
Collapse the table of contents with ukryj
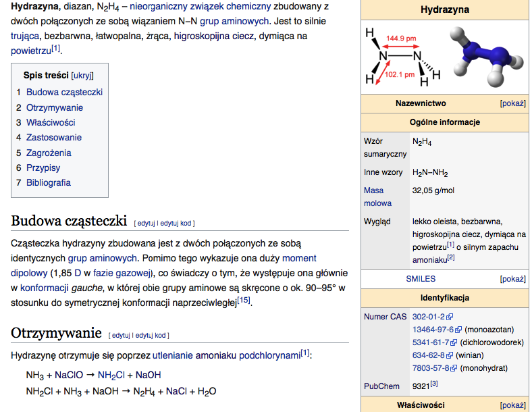[82, 76]
